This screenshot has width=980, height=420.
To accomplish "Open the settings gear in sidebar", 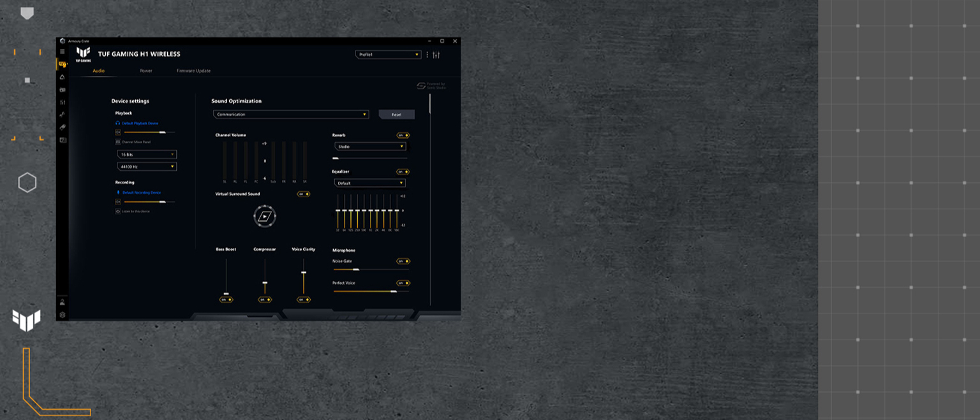I will coord(63,315).
